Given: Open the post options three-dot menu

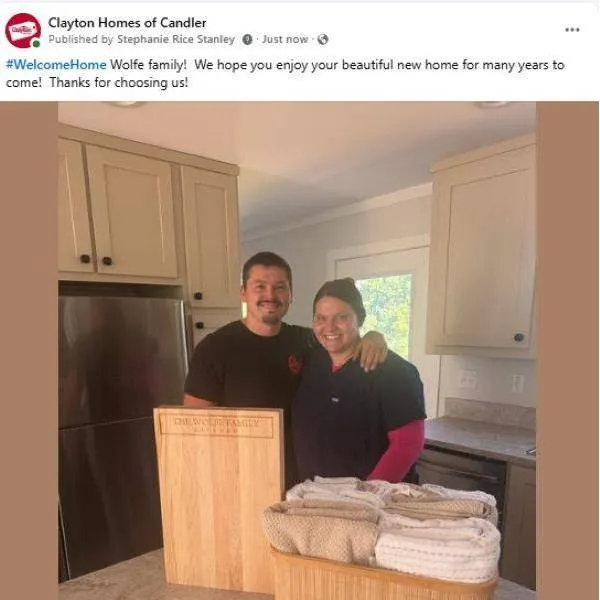Looking at the screenshot, I should (x=572, y=29).
